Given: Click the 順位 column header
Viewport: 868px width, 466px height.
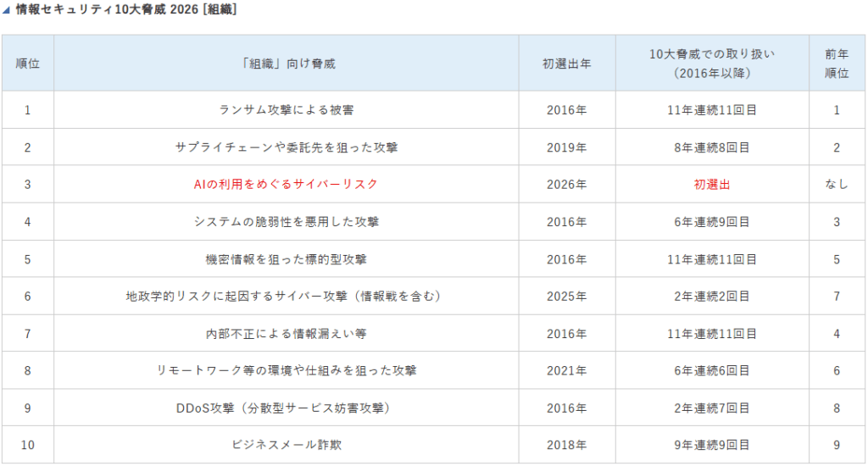Looking at the screenshot, I should tap(27, 64).
